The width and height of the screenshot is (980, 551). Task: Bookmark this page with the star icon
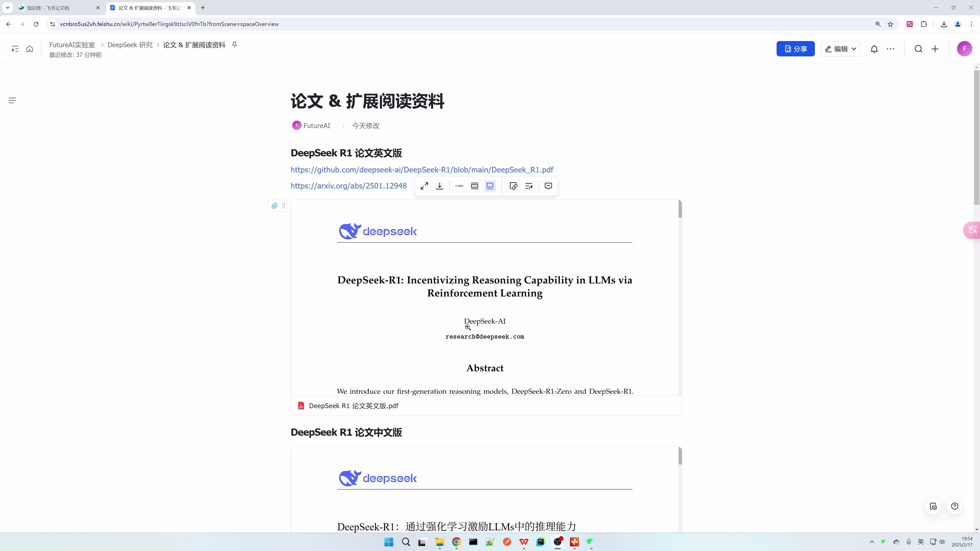pyautogui.click(x=890, y=24)
